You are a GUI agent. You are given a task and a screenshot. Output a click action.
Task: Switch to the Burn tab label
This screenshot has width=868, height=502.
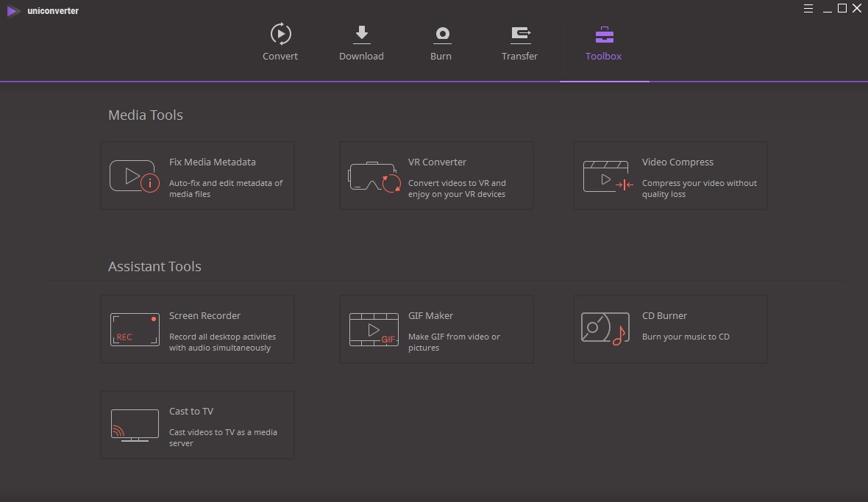click(x=441, y=56)
